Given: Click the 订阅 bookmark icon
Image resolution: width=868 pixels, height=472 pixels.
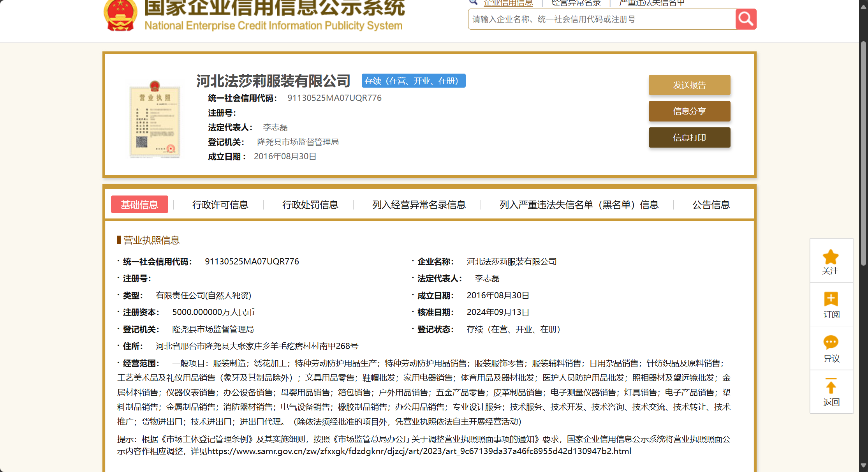Looking at the screenshot, I should click(x=831, y=299).
